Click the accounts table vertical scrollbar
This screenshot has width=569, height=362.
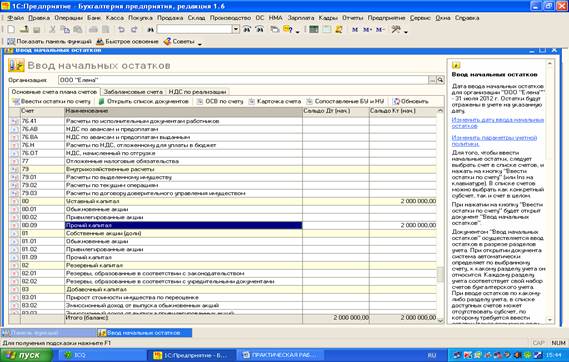coord(441,214)
